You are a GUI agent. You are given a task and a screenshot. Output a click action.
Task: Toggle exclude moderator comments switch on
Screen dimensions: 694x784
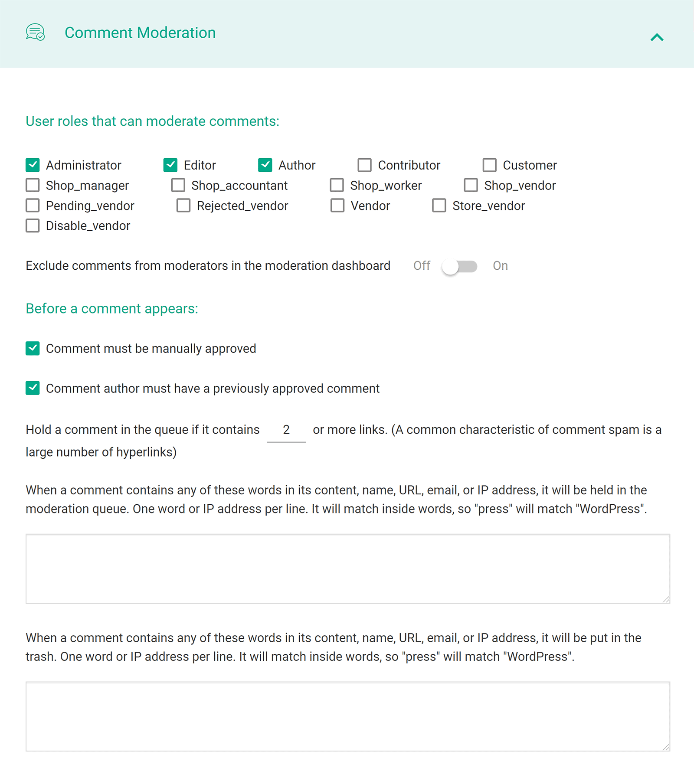click(459, 266)
